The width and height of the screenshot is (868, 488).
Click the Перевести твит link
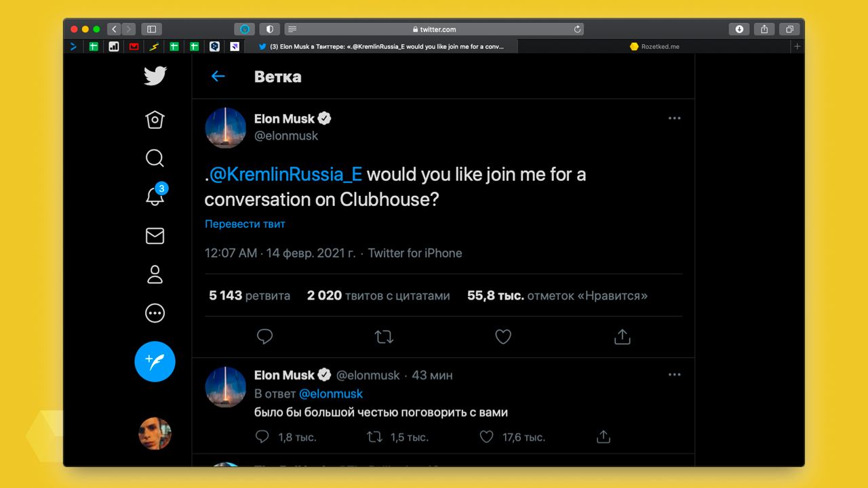tap(245, 224)
